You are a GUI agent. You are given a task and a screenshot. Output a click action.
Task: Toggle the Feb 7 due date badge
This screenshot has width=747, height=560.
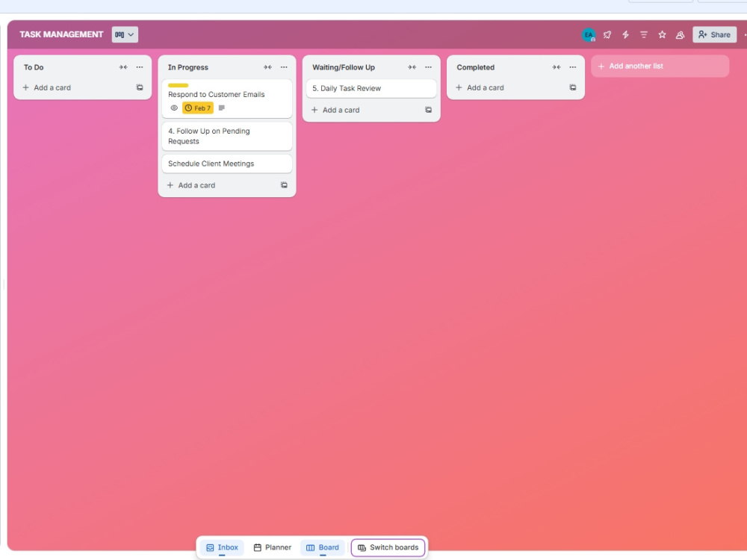[198, 108]
